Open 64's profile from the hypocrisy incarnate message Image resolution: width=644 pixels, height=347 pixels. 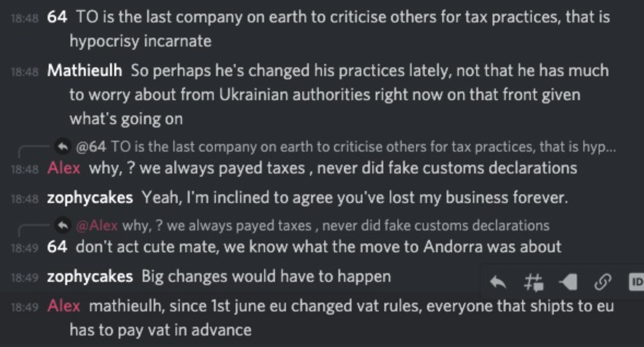[57, 17]
